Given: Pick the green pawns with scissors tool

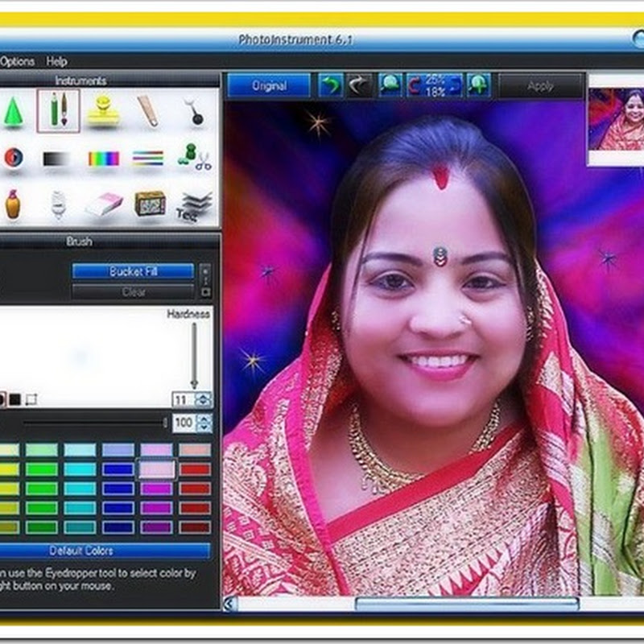Looking at the screenshot, I should (195, 156).
